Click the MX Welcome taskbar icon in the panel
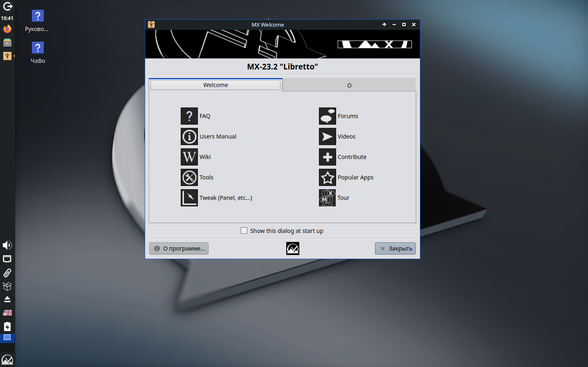The height and width of the screenshot is (367, 588). (7, 56)
